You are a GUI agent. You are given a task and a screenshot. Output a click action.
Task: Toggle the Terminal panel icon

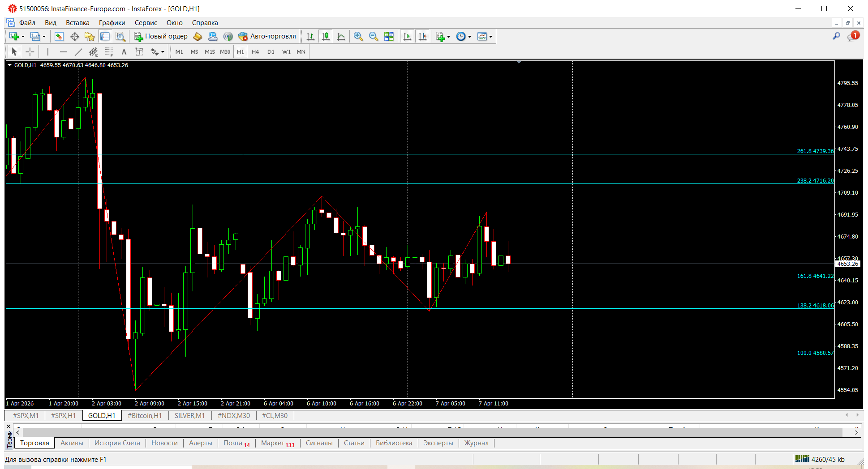105,37
